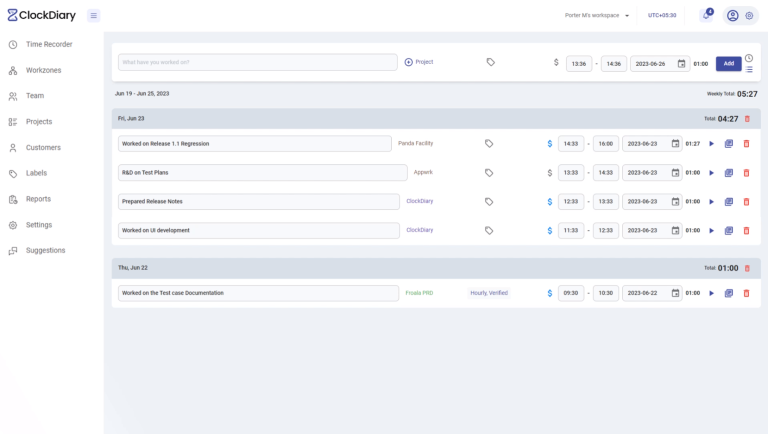Viewport: 768px width, 434px height.
Task: Open date picker for Worked on UI development
Action: coord(675,230)
